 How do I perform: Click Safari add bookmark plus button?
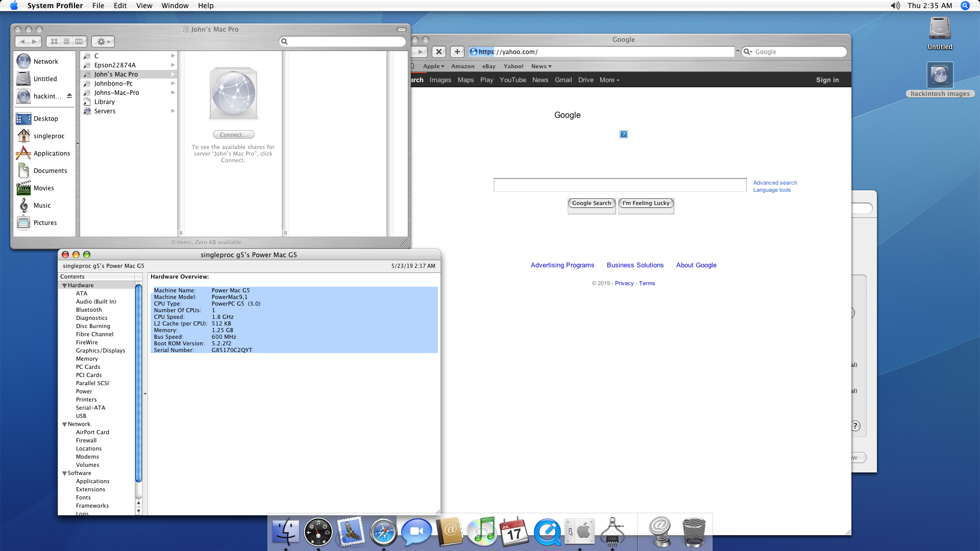[x=457, y=52]
